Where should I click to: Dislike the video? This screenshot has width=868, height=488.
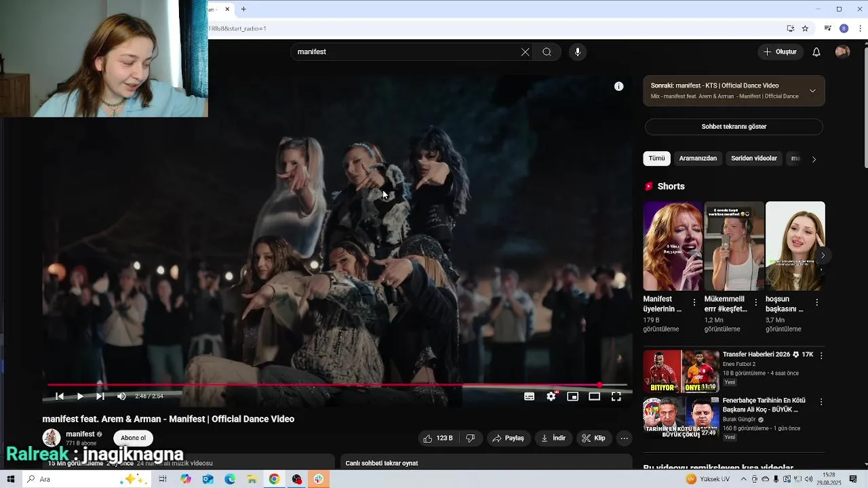(x=470, y=439)
